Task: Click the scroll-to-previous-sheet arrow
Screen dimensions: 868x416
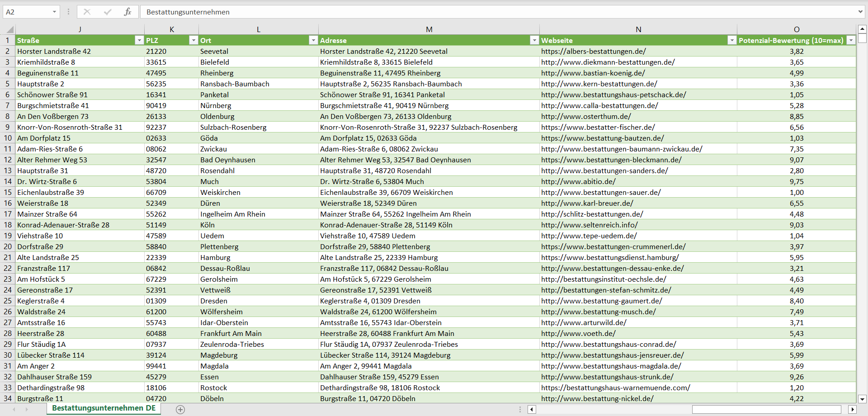Action: [14, 409]
